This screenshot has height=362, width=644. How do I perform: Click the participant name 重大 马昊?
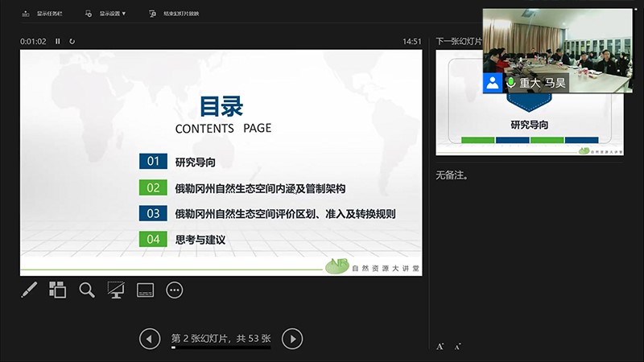coord(543,83)
